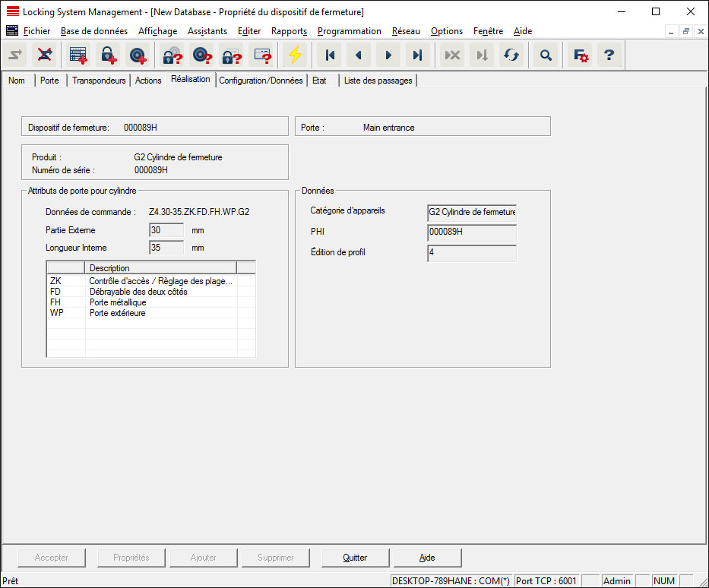Jump to the last record
Screen dimensions: 709x588
coord(417,55)
